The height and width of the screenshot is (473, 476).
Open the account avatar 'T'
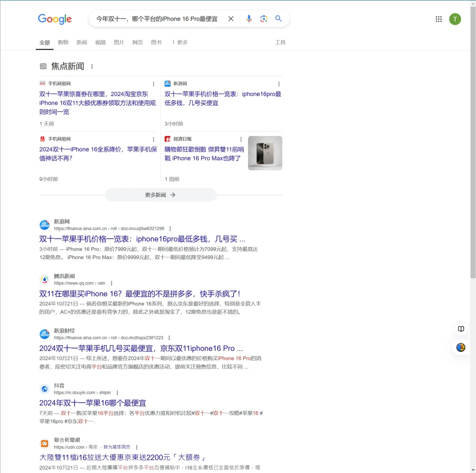coord(455,19)
